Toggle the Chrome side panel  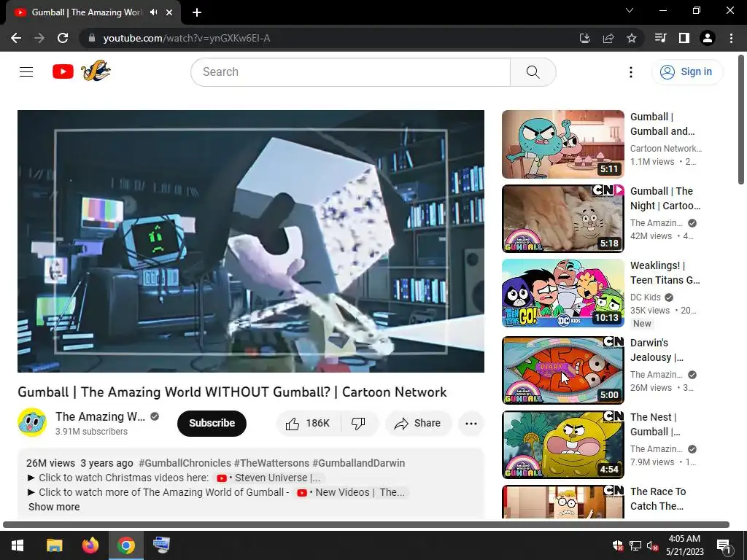click(684, 38)
